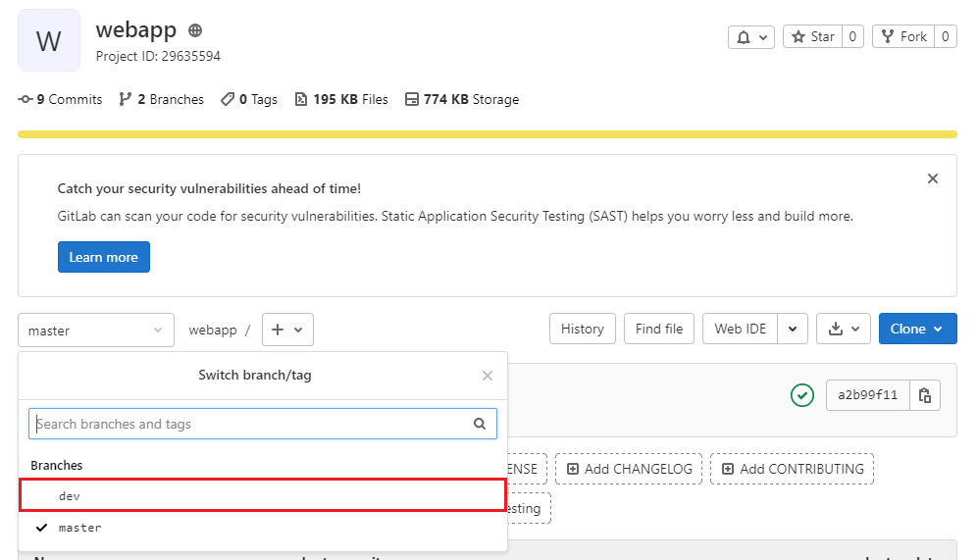
Task: Open the 0 Tags link
Action: click(249, 99)
